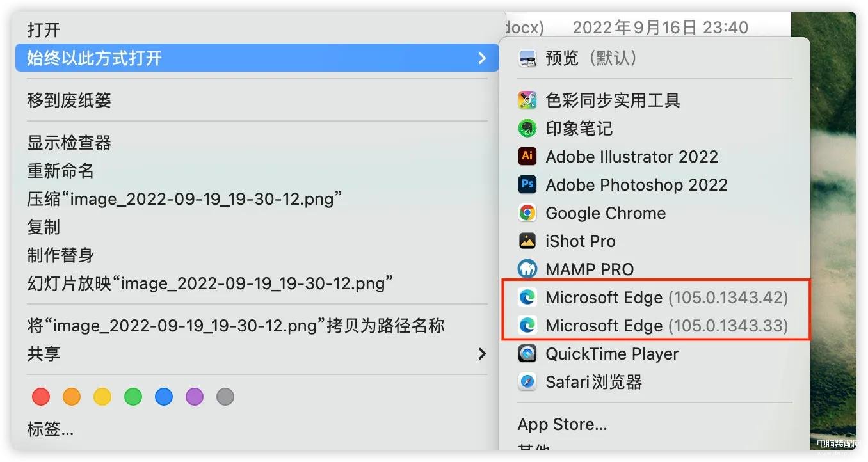Screen dimensions: 868x462
Task: Choose 印象笔记 in the submenu
Action: 655,129
